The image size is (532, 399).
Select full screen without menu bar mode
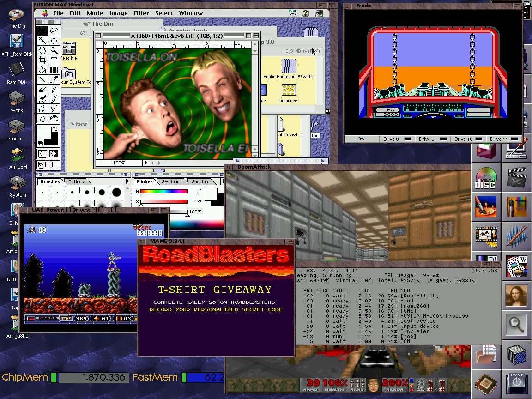click(55, 165)
